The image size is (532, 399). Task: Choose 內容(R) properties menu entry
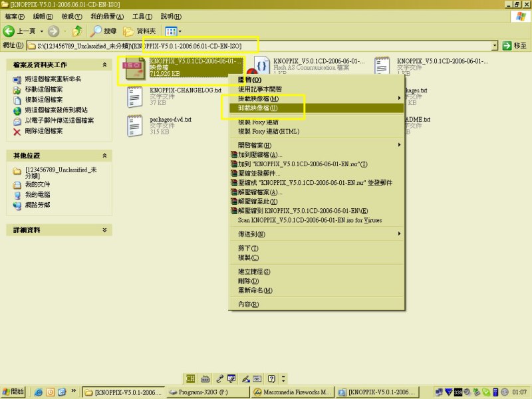317,305
